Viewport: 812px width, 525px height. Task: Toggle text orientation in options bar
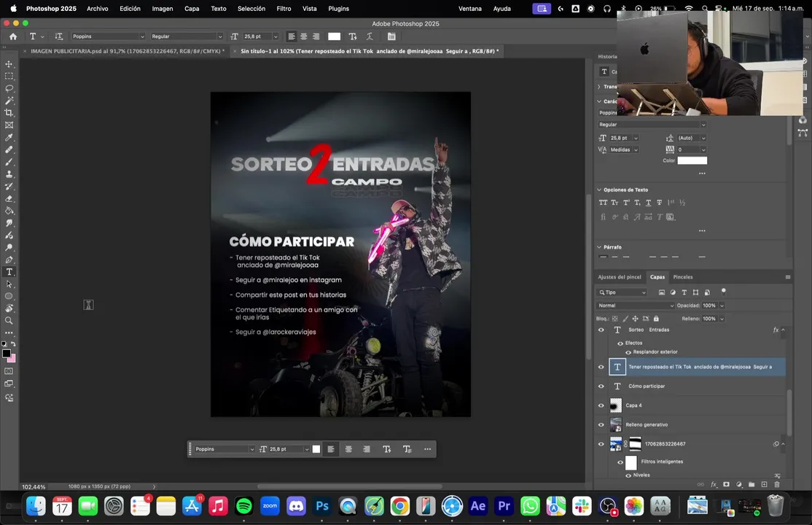coord(58,36)
